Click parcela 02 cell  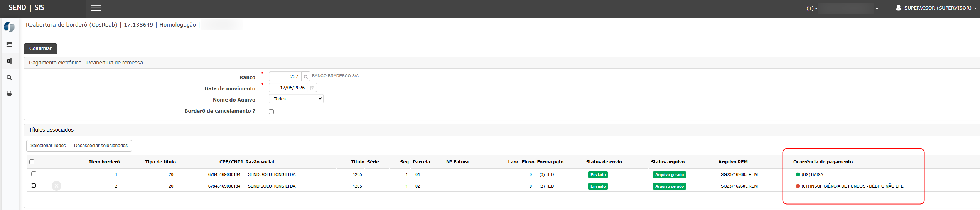(x=418, y=186)
